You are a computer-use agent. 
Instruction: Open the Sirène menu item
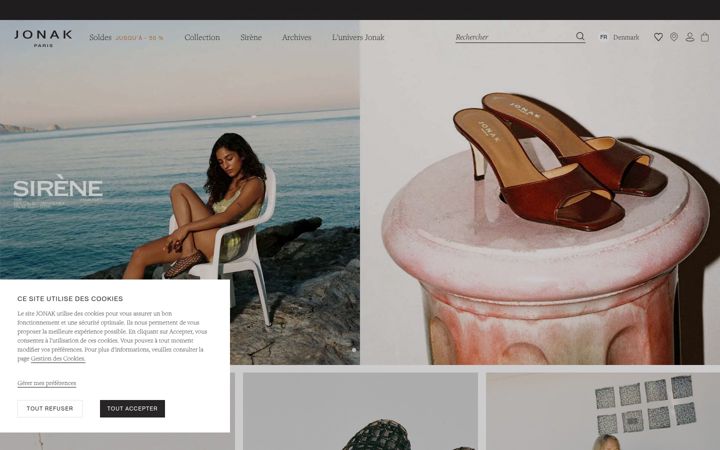[x=251, y=37]
